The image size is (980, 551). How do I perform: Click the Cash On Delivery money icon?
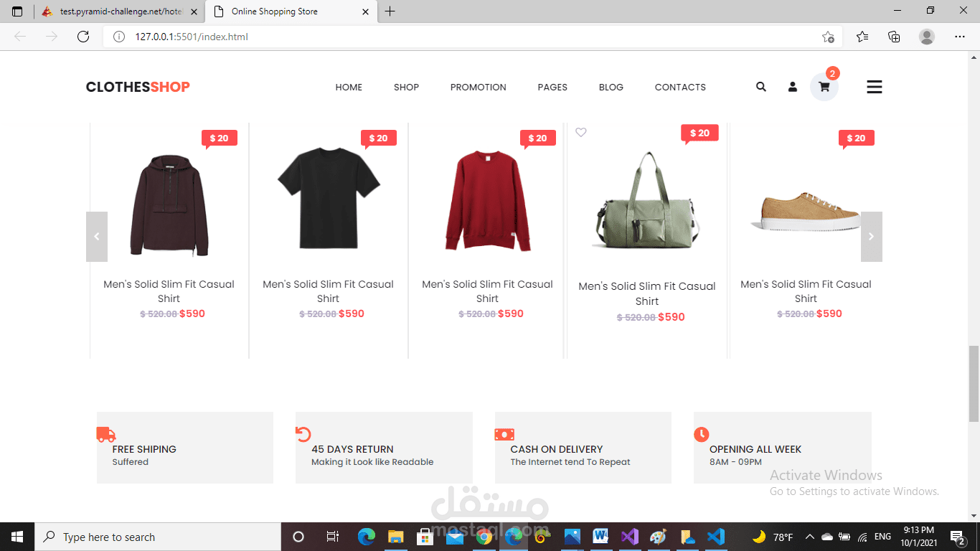click(503, 434)
